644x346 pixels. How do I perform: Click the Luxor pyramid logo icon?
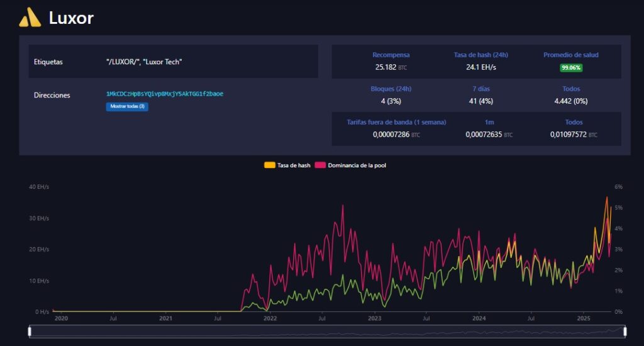[x=30, y=18]
